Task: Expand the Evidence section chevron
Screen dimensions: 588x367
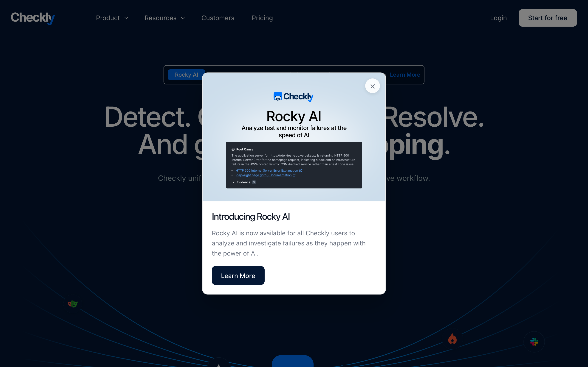Action: [234, 182]
